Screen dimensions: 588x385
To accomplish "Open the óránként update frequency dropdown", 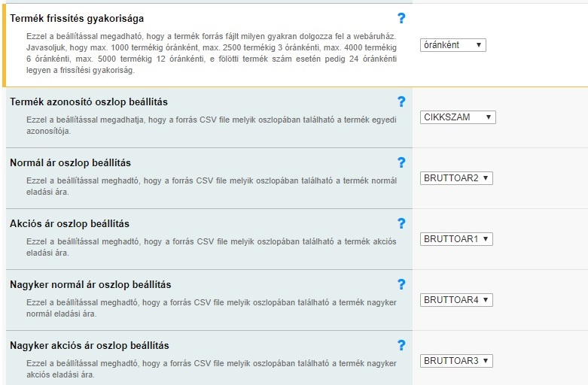I will [452, 45].
